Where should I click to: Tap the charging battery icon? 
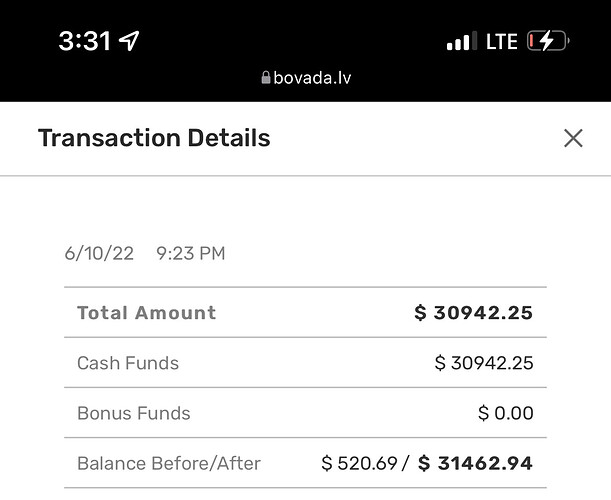[548, 41]
